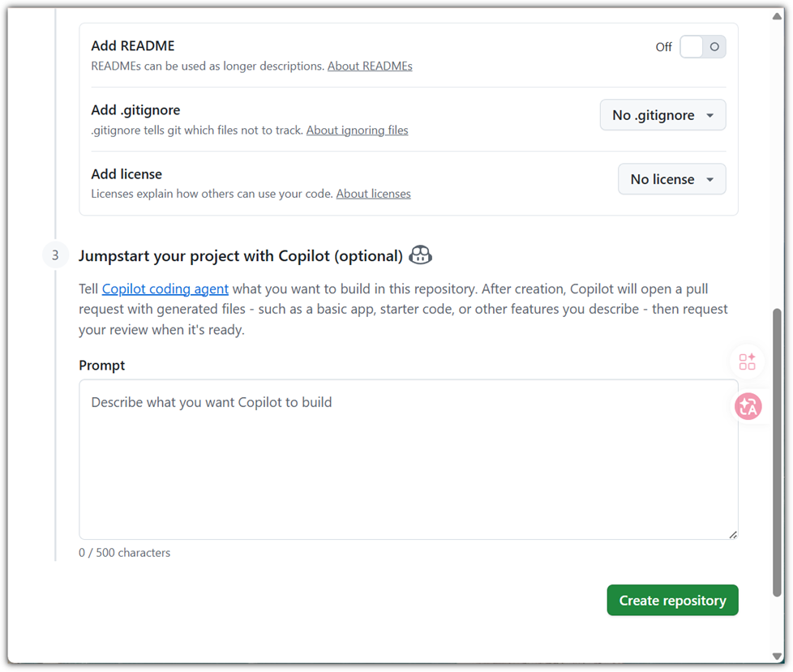Open the About ignoring files link
Image resolution: width=793 pixels, height=672 pixels.
tap(357, 131)
